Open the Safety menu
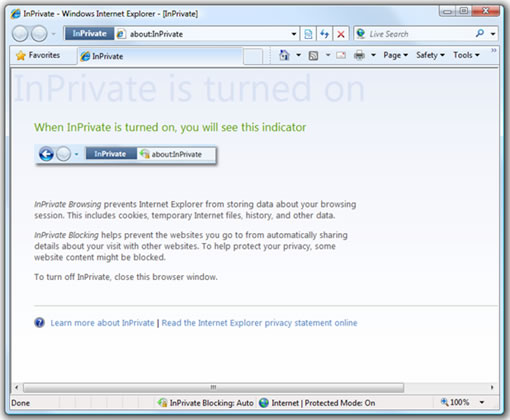 pos(430,55)
